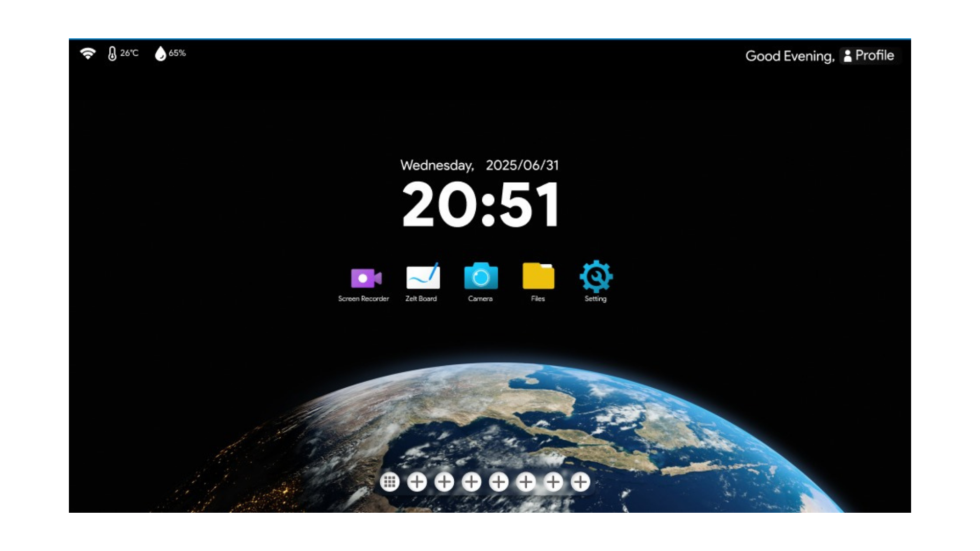The height and width of the screenshot is (551, 980).
Task: Click the sixth plus button in the dock
Action: [553, 482]
